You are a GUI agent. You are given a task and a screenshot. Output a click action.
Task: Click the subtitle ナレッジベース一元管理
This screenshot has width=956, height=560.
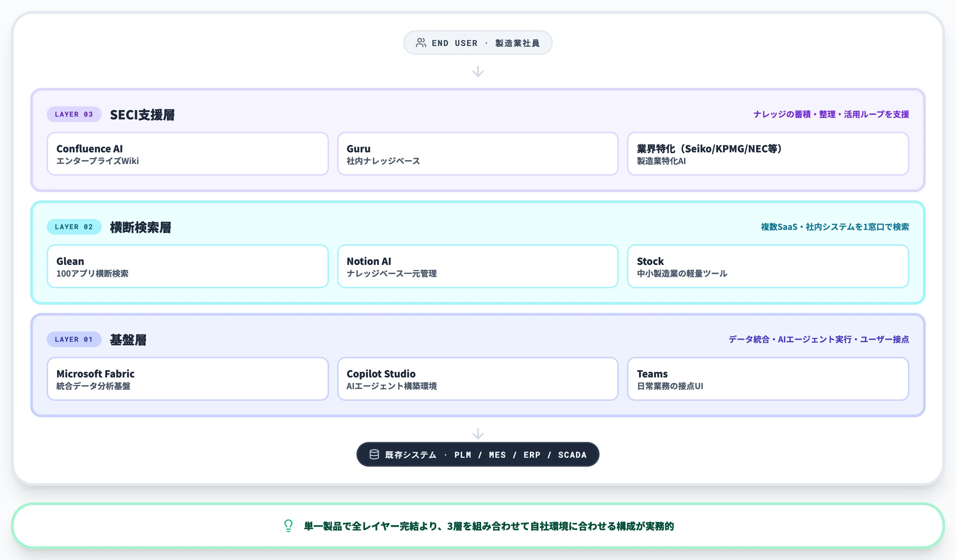[x=391, y=273]
